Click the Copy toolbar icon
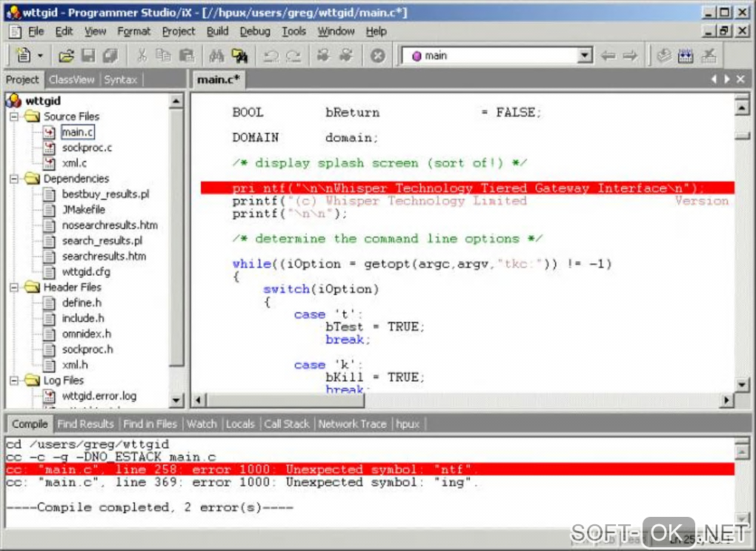 (x=164, y=56)
